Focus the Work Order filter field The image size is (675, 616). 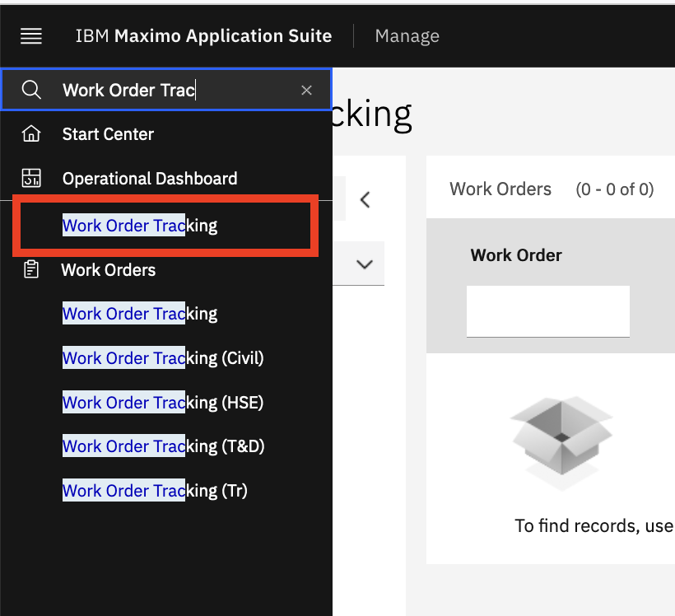548,311
